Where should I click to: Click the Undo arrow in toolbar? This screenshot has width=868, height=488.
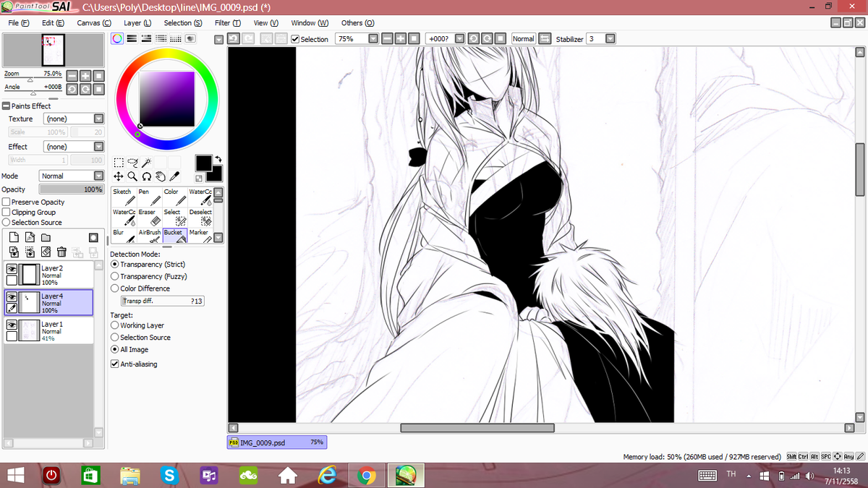pyautogui.click(x=234, y=38)
